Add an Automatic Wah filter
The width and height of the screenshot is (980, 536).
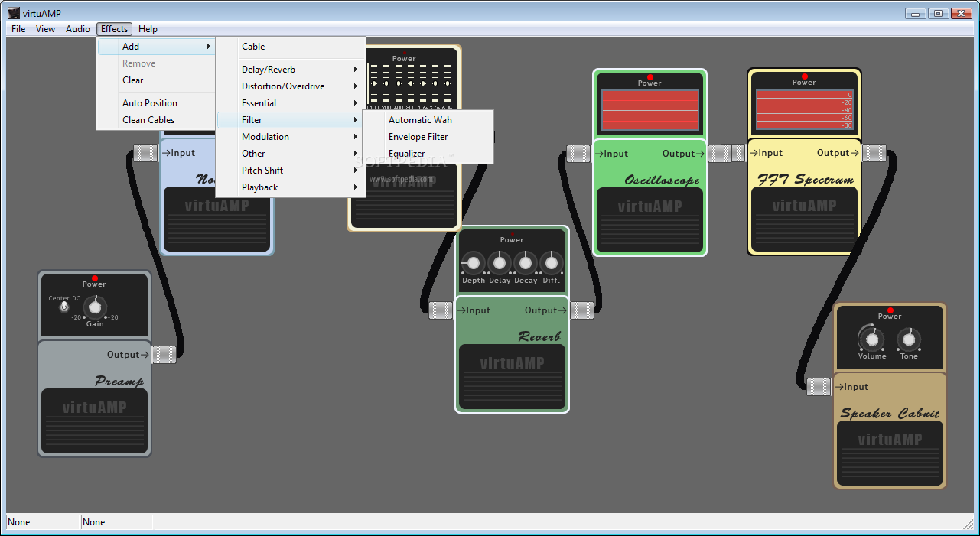(x=428, y=120)
